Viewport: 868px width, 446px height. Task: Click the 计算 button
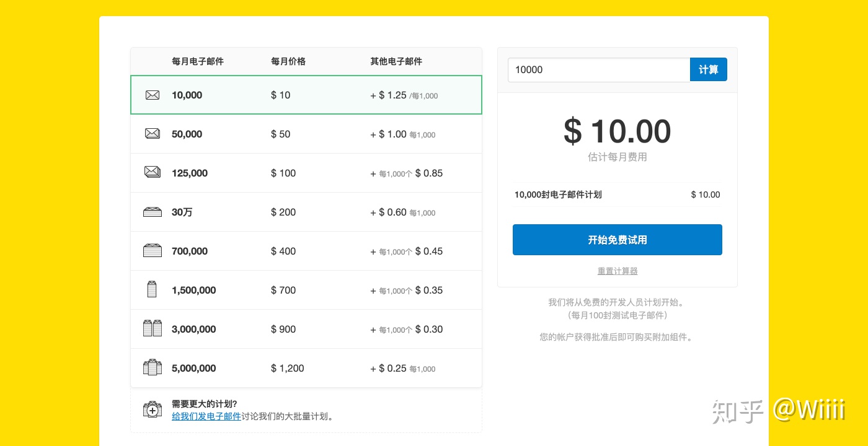(708, 70)
